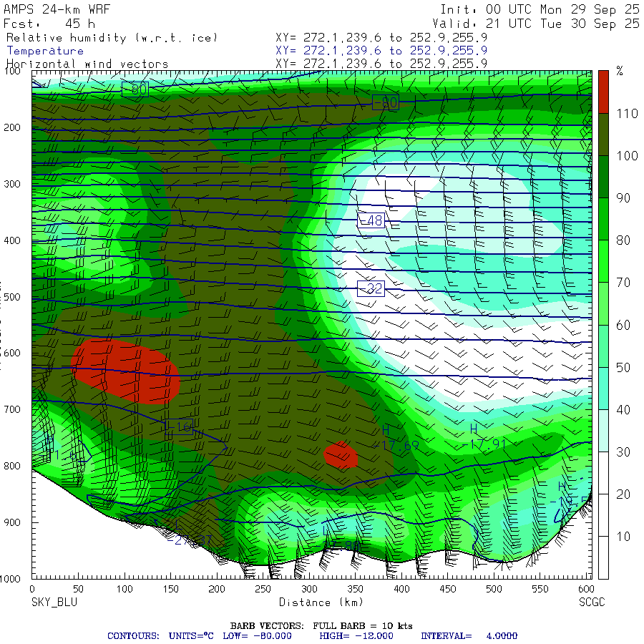This screenshot has height=644, width=644.
Task: Click the boxed '-16' temperature contour label
Action: (179, 428)
